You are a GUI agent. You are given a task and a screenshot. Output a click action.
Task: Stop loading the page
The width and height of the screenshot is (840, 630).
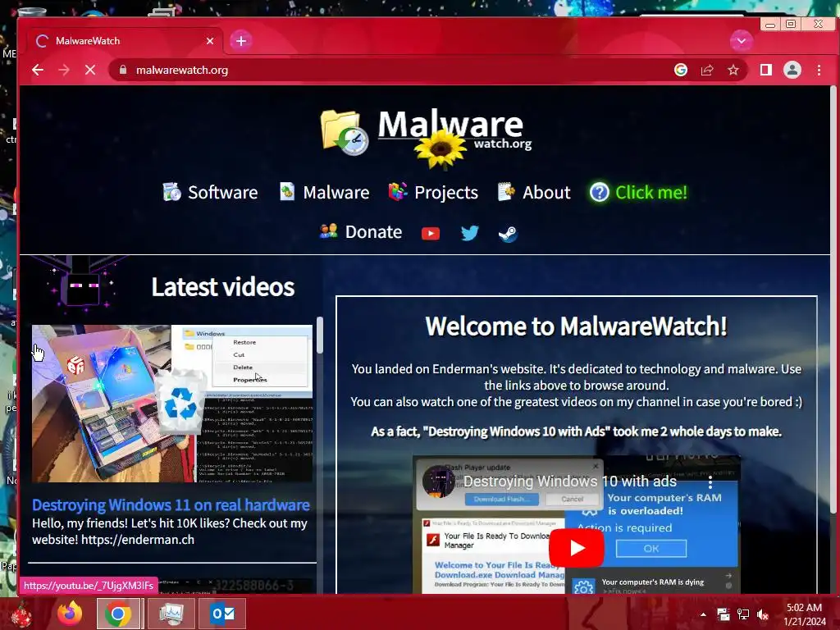pos(90,71)
